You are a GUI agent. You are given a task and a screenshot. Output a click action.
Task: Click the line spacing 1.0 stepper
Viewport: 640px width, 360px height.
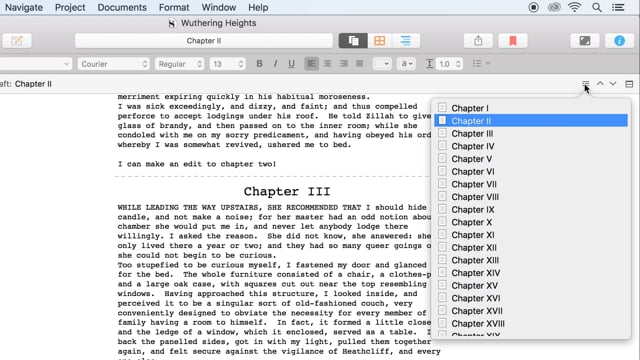(x=458, y=64)
